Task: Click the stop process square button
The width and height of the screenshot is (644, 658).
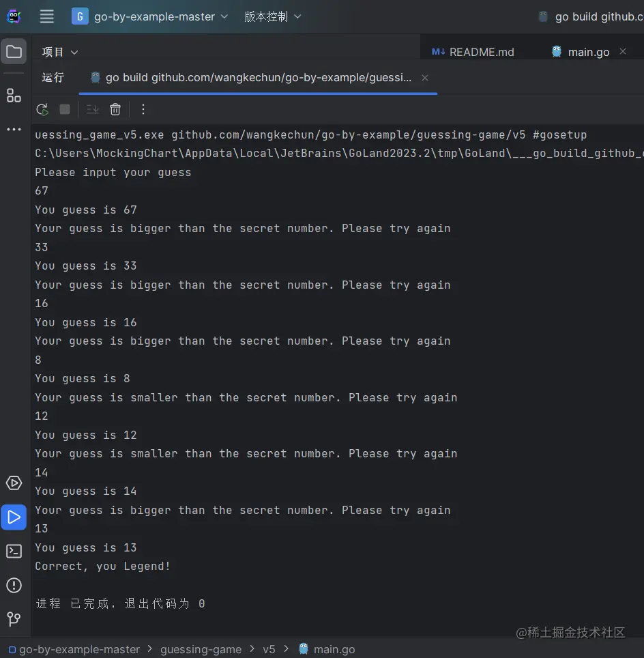Action: tap(65, 109)
